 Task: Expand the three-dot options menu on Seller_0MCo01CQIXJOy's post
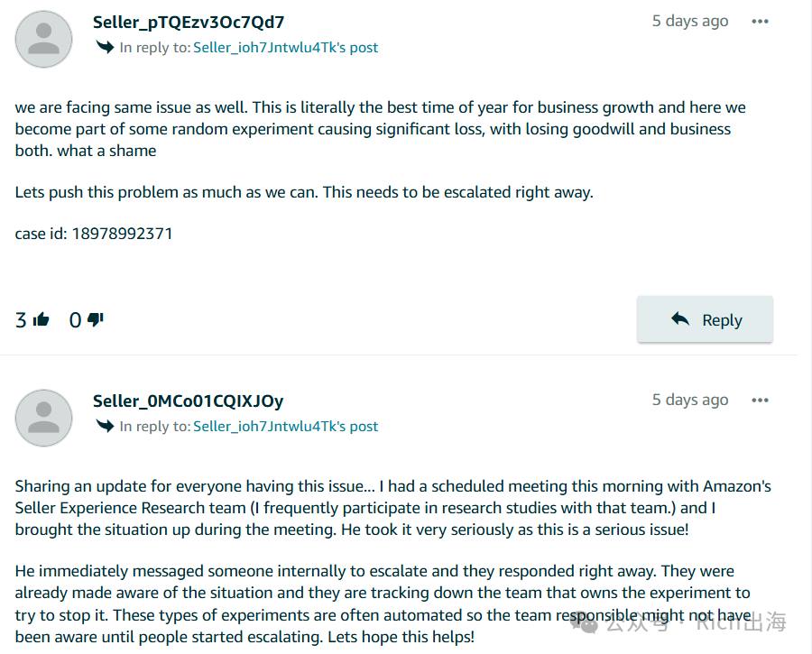coord(760,401)
